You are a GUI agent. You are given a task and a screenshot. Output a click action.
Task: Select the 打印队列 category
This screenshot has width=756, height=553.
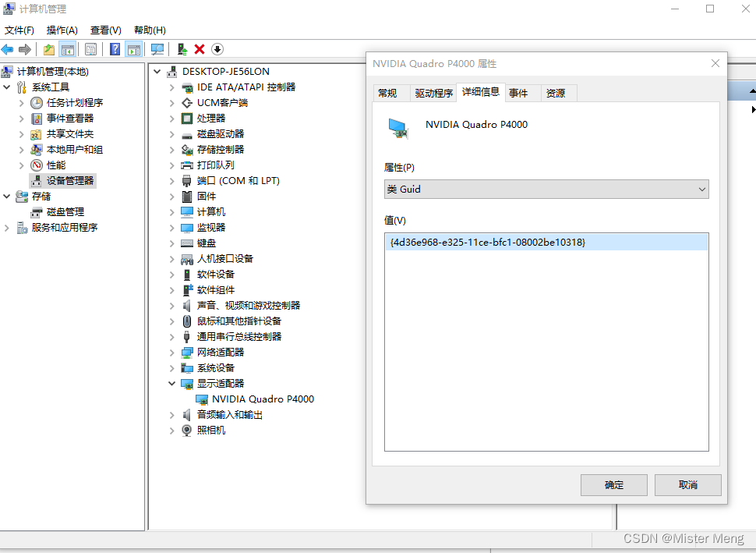[x=216, y=165]
